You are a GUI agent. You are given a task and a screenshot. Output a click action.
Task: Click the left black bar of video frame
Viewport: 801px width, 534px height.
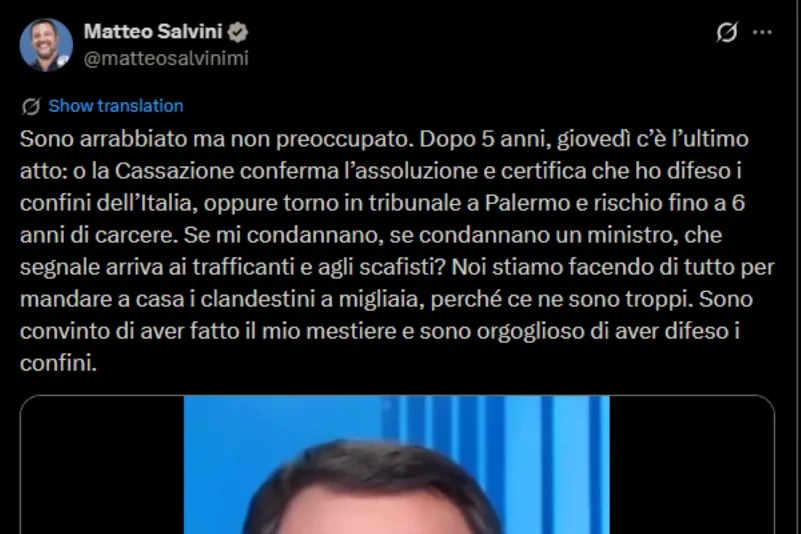(102, 465)
